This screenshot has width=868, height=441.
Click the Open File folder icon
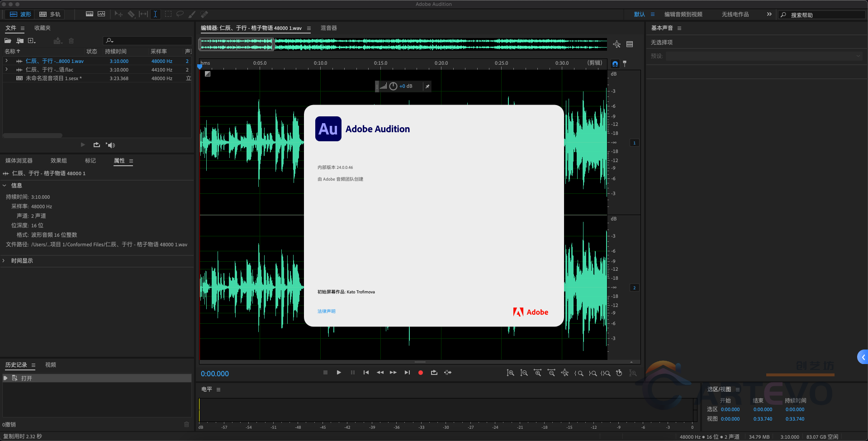click(x=8, y=41)
